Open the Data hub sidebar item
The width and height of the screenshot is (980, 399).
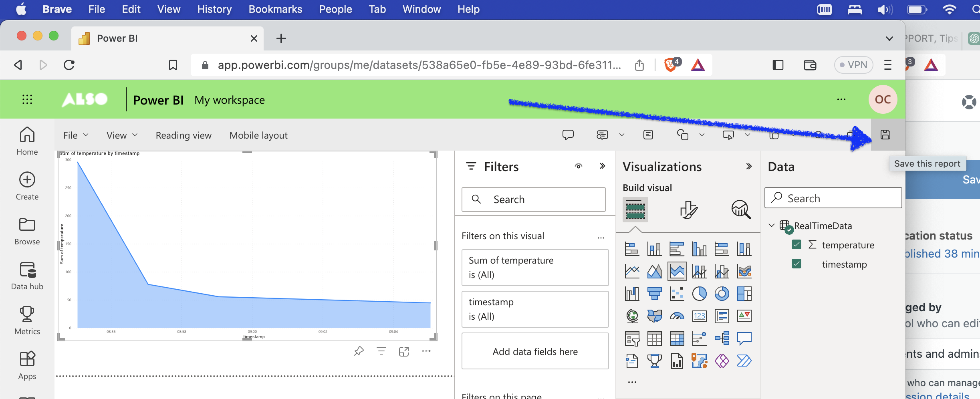tap(27, 276)
